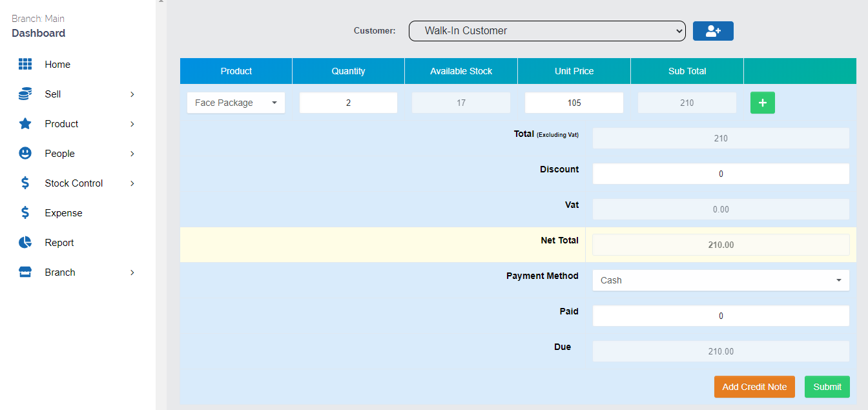
Task: Select Expense in the sidebar
Action: point(63,212)
